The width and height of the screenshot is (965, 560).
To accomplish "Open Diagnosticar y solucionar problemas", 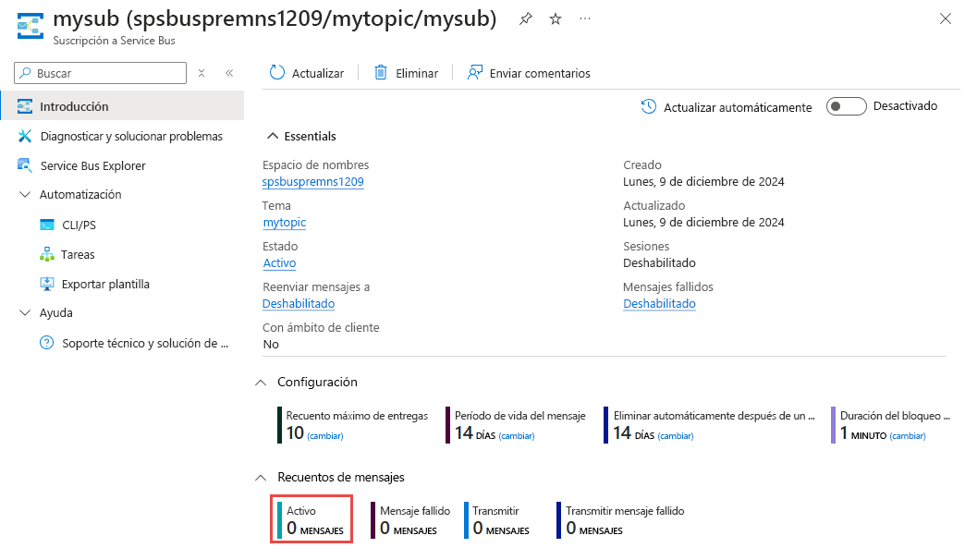I will coord(131,136).
